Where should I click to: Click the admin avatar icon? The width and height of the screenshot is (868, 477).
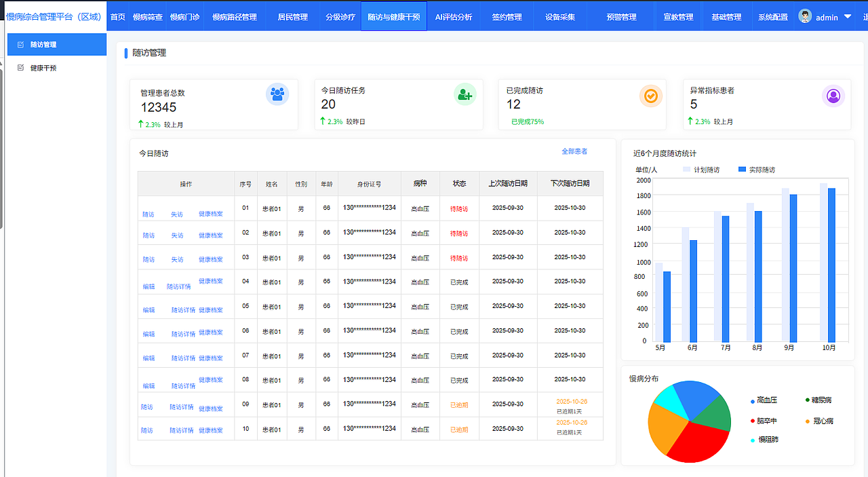(804, 16)
